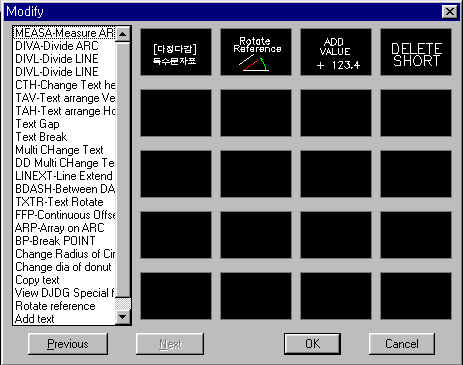The width and height of the screenshot is (463, 365).
Task: Click the scroll down arrow in command list
Action: point(123,317)
